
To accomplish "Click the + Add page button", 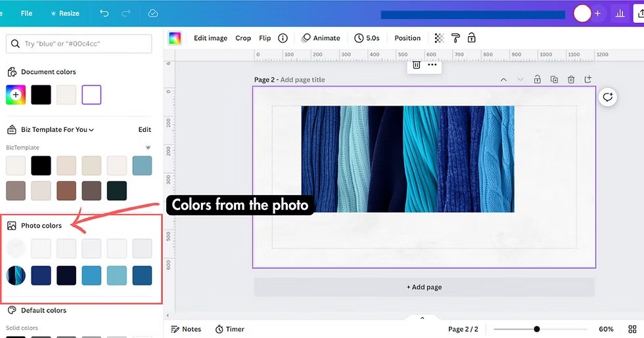I will click(425, 287).
